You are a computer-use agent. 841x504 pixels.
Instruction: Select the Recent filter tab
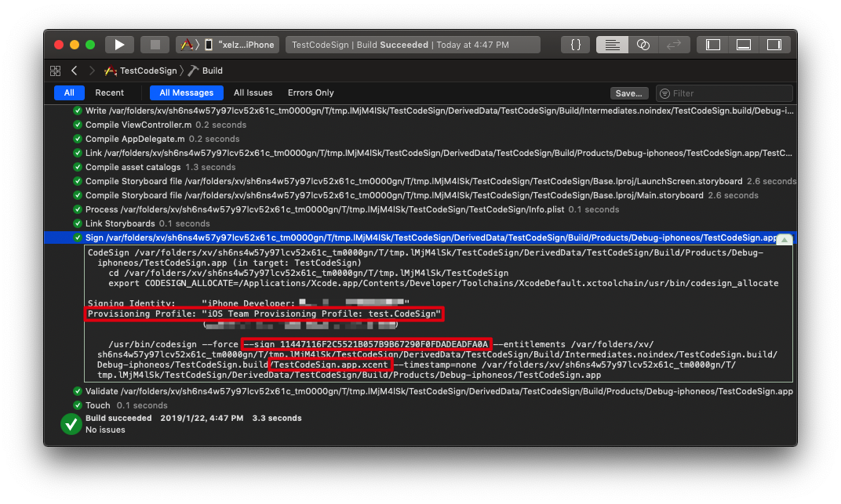point(109,92)
